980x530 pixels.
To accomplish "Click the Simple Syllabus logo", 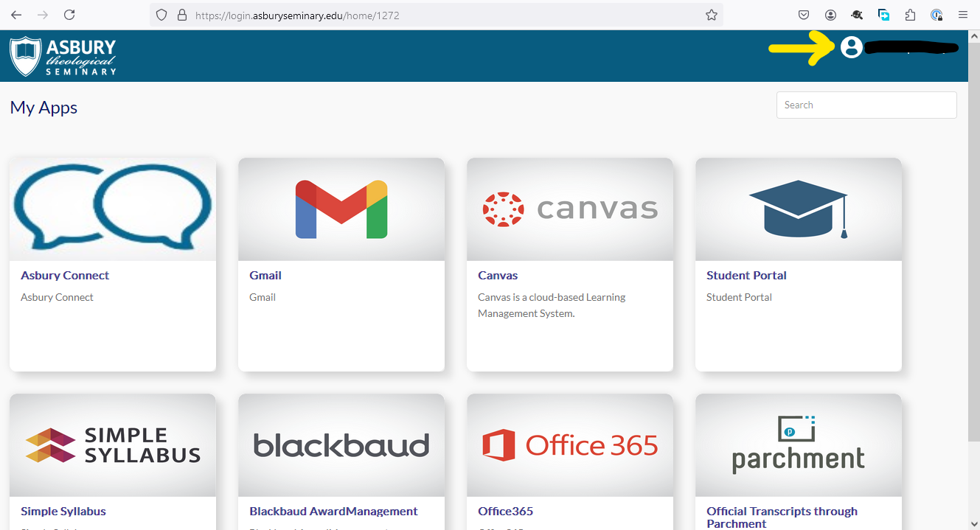I will [112, 445].
